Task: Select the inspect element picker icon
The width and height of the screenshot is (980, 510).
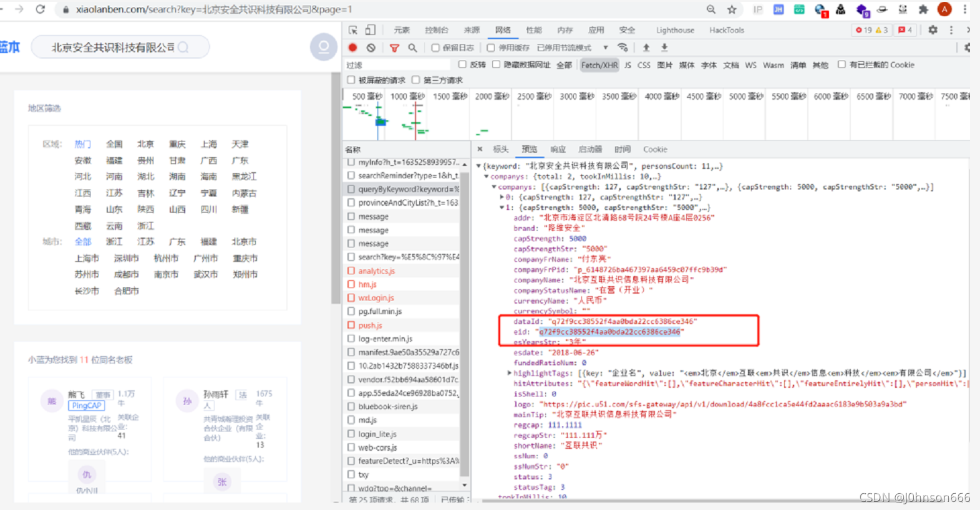Action: (x=353, y=30)
